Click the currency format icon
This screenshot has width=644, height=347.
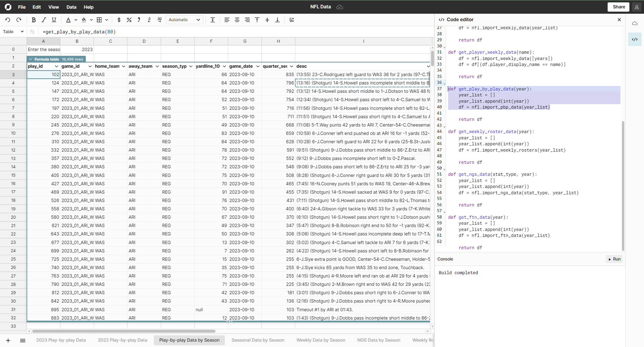119,20
